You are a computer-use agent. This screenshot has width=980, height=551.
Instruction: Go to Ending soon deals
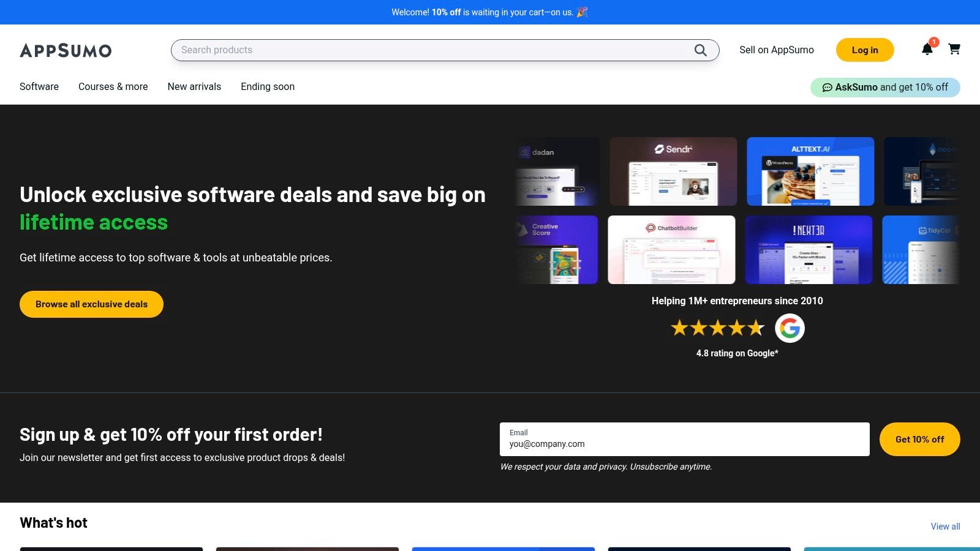pos(268,87)
